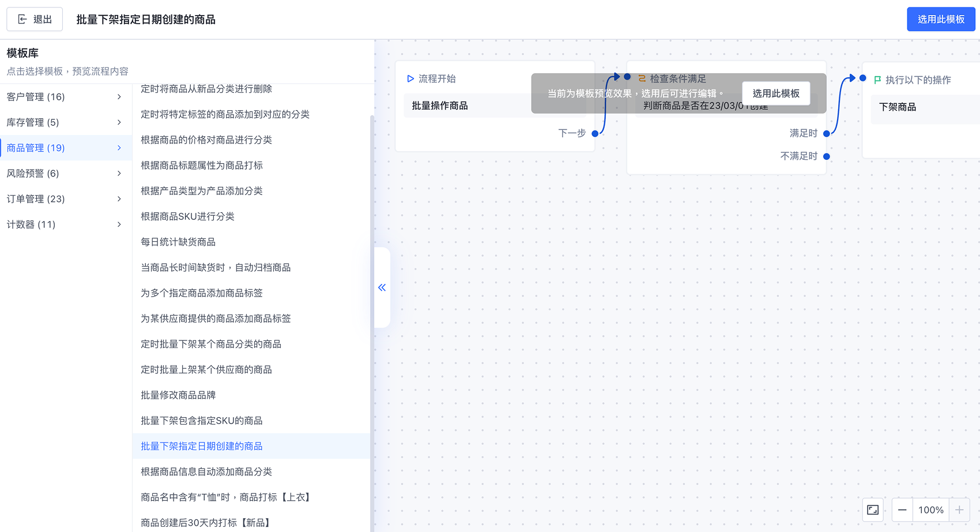
Task: Expand the 客户管理 (16) chevron
Action: pos(119,96)
